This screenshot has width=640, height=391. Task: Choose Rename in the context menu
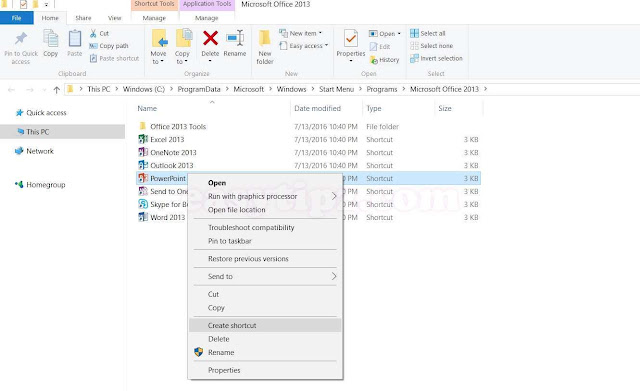pos(265,352)
